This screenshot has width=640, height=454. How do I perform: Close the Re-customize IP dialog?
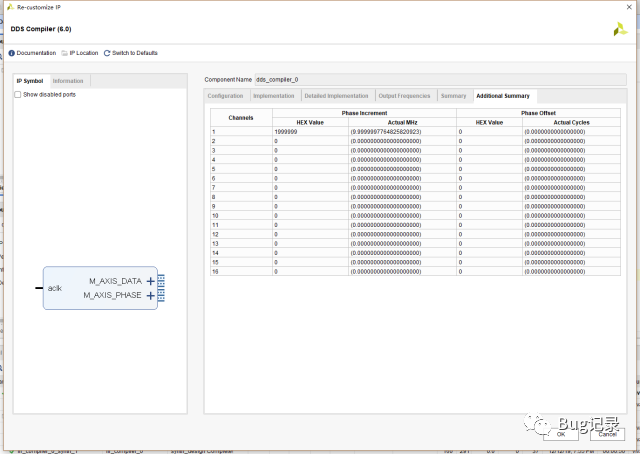(x=629, y=7)
